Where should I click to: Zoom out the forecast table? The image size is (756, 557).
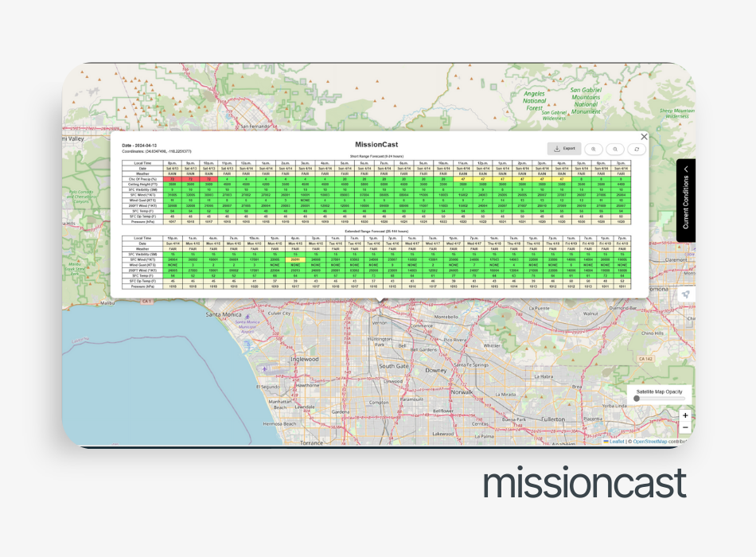tap(615, 149)
